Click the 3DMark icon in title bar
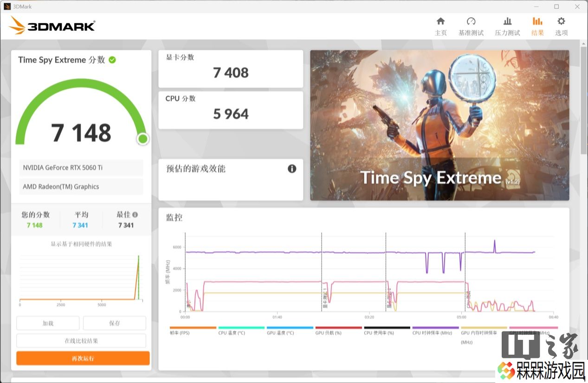588x383 pixels. click(x=7, y=6)
